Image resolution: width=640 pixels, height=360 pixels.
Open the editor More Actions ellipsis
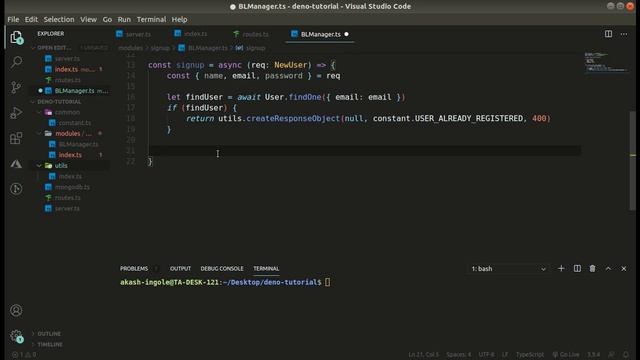point(624,34)
